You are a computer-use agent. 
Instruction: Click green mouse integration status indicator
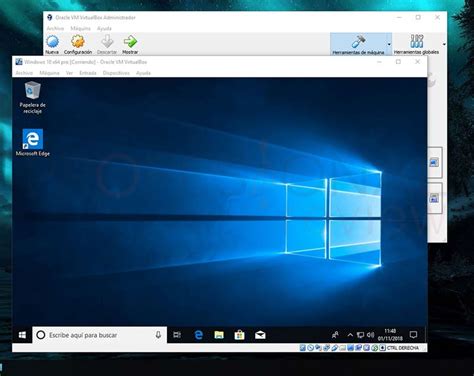[374, 348]
